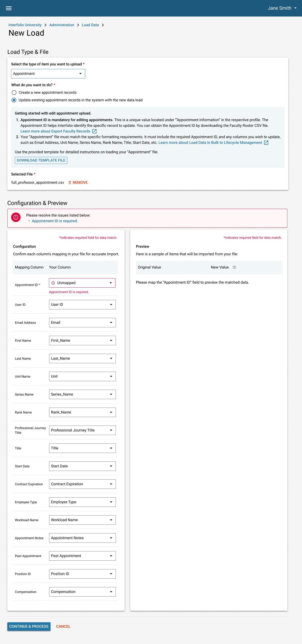The image size is (302, 644).
Task: Select Update existing appointment records option
Action: coord(14,100)
